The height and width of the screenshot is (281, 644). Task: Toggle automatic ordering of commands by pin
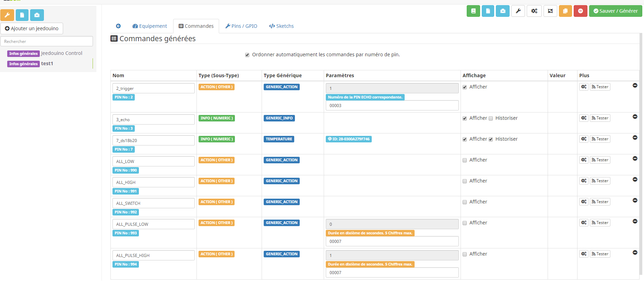pyautogui.click(x=247, y=55)
